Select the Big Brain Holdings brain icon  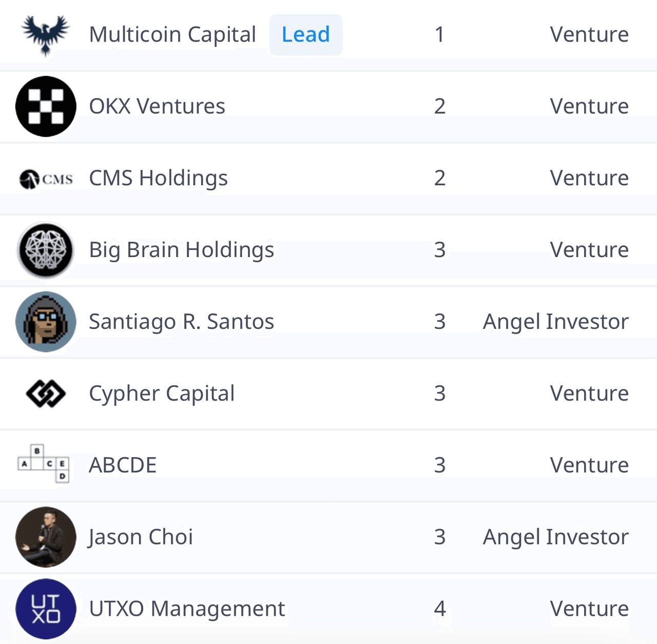(x=46, y=250)
